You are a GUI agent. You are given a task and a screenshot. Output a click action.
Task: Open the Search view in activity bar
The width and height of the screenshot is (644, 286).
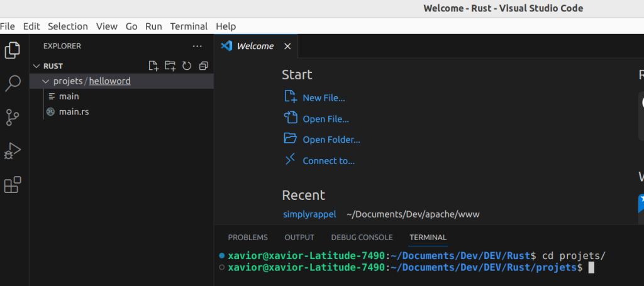(13, 84)
